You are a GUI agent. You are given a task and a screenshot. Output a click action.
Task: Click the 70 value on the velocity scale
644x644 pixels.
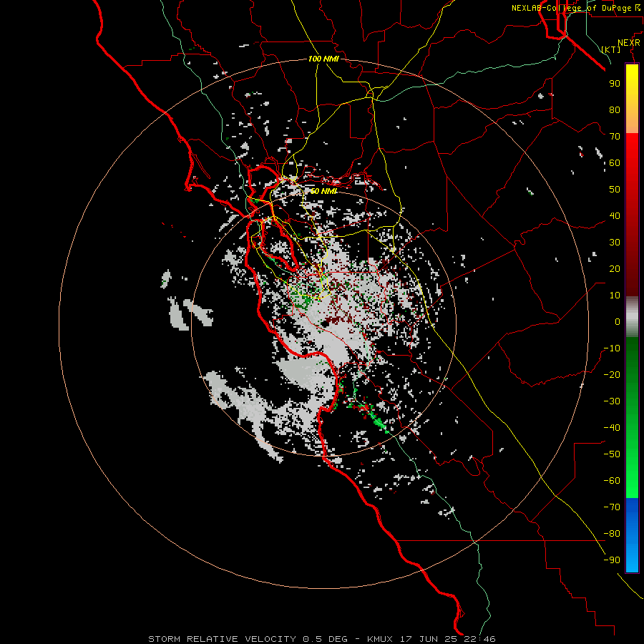pos(615,137)
